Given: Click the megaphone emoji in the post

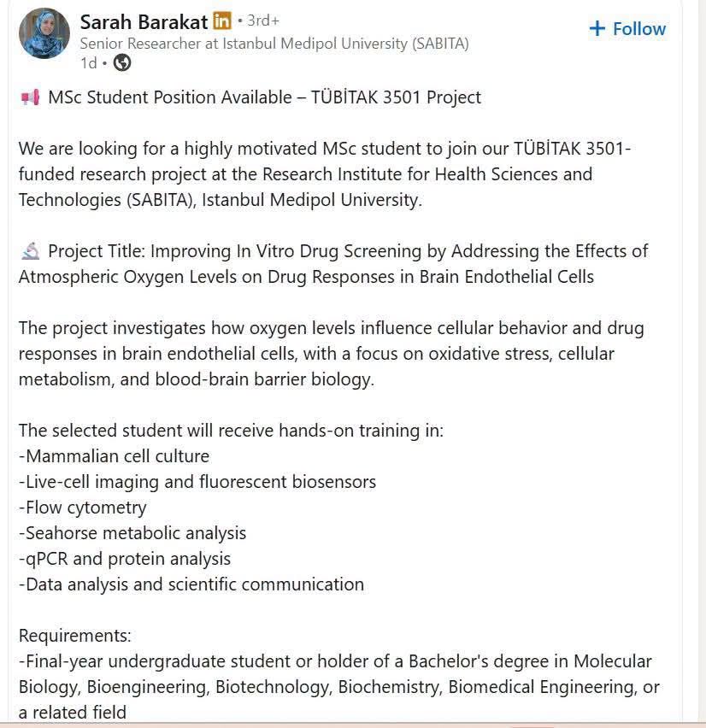Looking at the screenshot, I should (30, 97).
